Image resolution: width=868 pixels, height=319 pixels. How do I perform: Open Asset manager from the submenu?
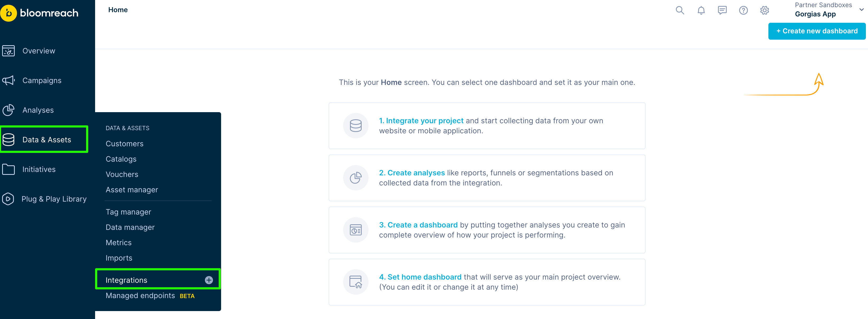point(132,190)
